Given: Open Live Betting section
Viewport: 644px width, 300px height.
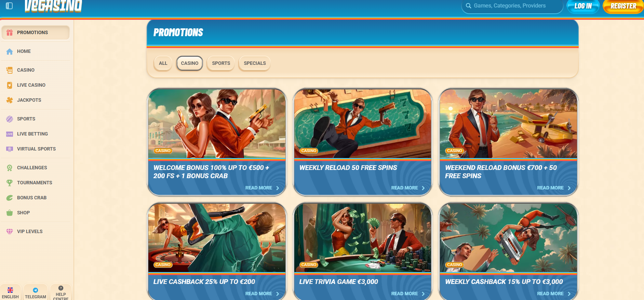Looking at the screenshot, I should [36, 134].
